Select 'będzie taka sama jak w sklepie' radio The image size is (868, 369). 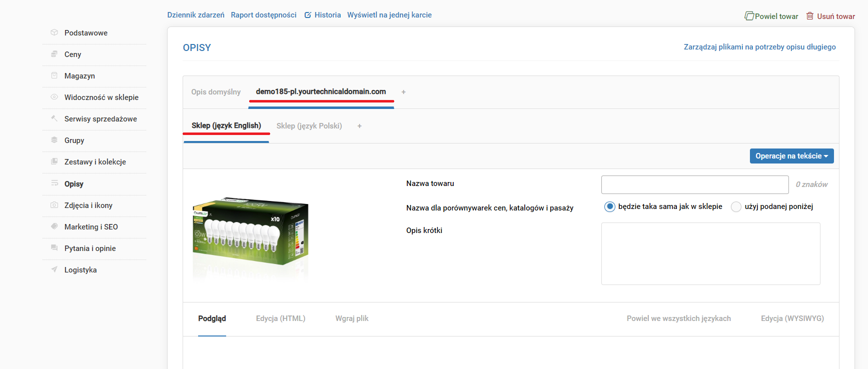(x=609, y=206)
